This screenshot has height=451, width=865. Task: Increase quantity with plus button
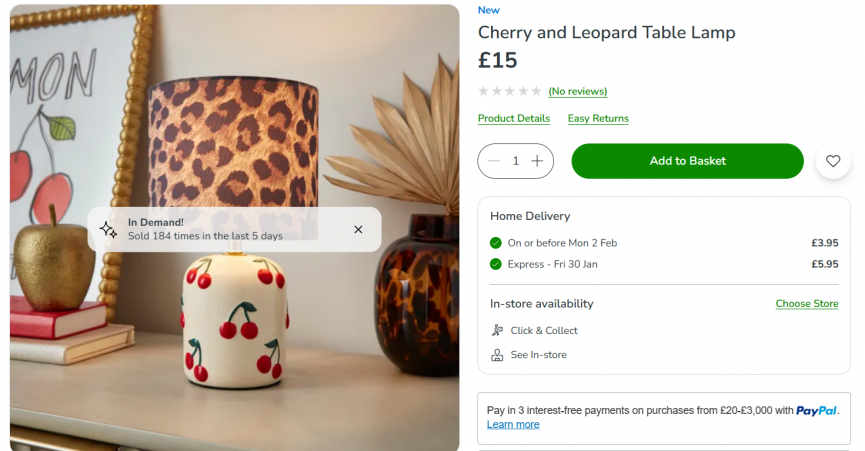538,161
